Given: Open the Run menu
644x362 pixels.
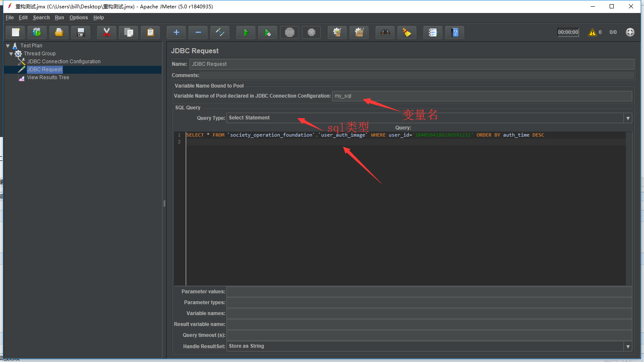Looking at the screenshot, I should coord(60,18).
